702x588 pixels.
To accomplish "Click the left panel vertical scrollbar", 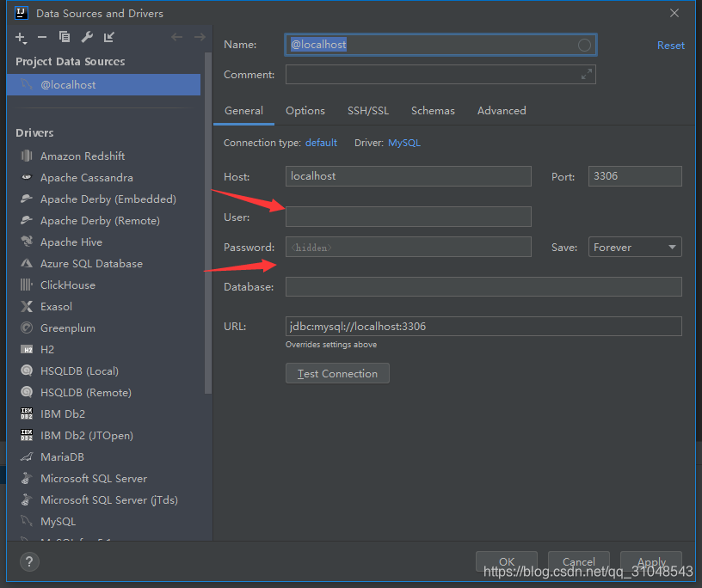I will pos(207,224).
